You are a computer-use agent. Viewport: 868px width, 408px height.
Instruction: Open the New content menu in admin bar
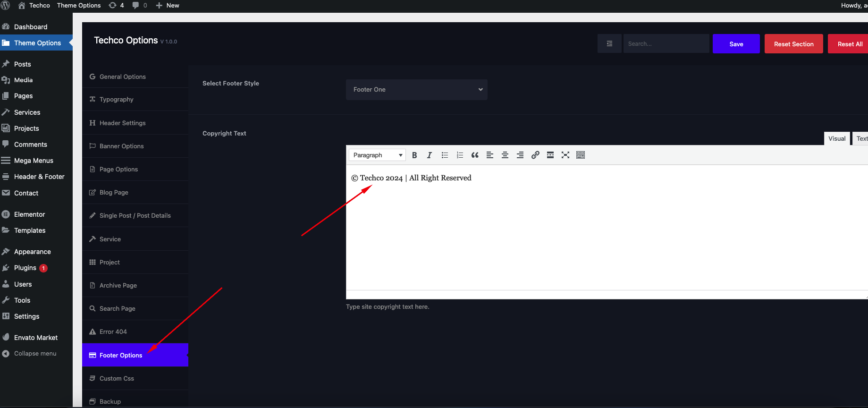pos(168,6)
